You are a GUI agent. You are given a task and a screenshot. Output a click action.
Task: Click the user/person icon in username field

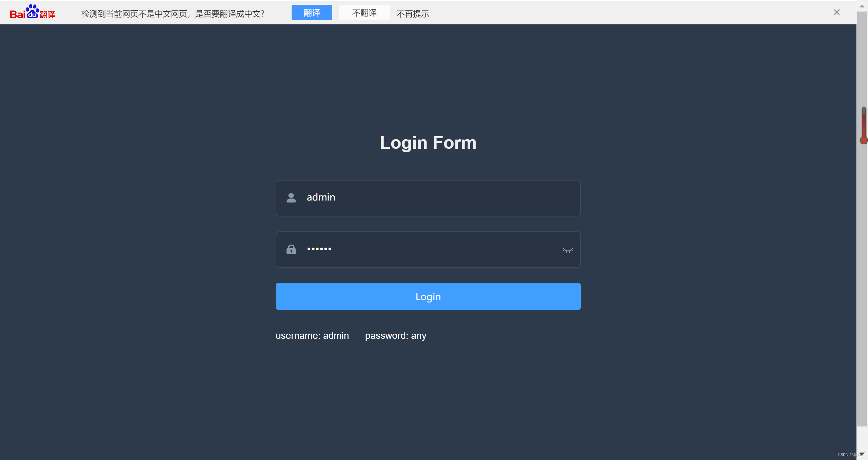[291, 197]
